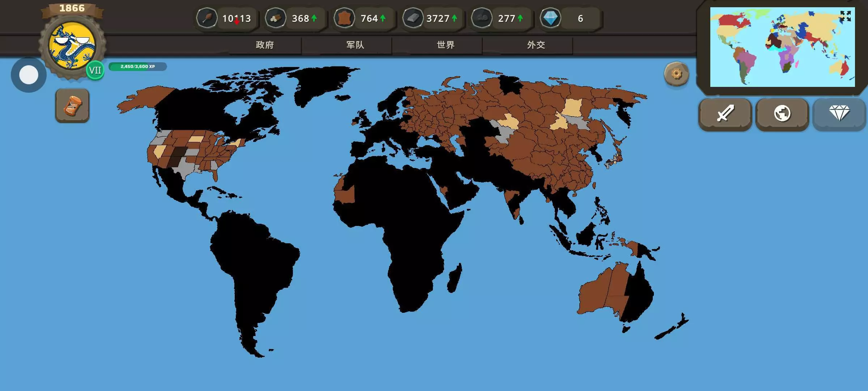This screenshot has width=868, height=391.
Task: Click the dragon flag emblem
Action: tap(72, 46)
